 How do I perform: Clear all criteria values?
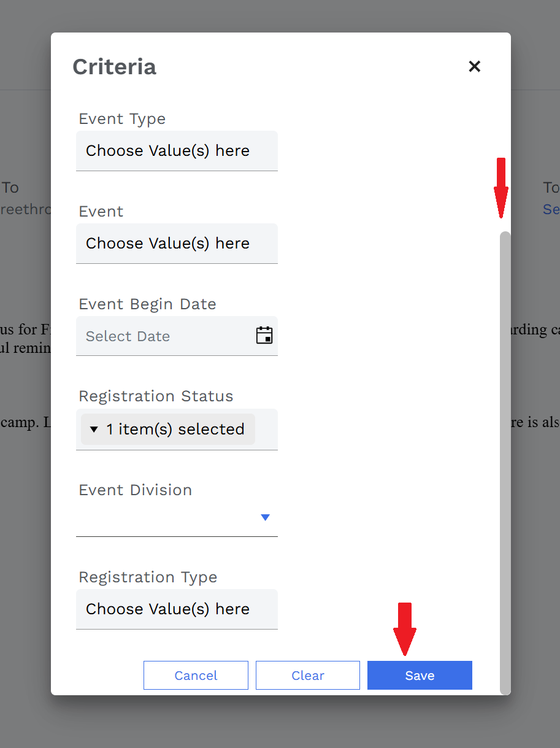(x=308, y=675)
